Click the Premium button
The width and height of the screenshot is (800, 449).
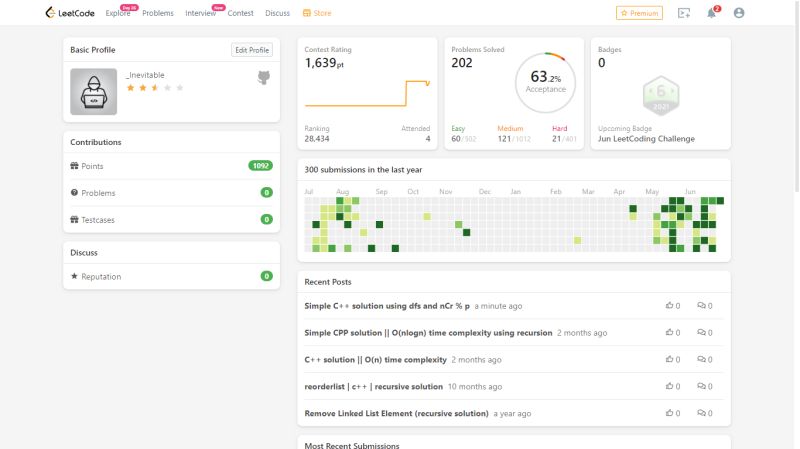pyautogui.click(x=639, y=13)
